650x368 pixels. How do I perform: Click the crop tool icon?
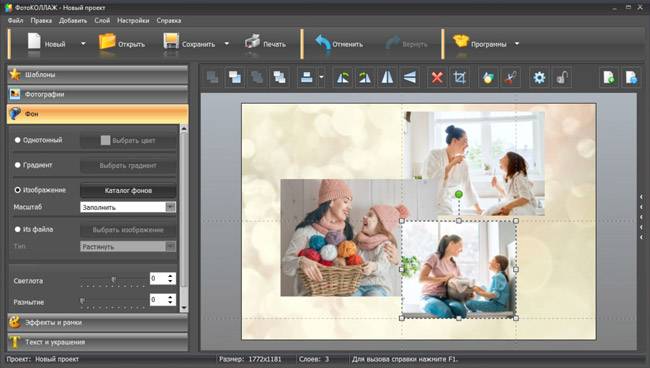460,77
